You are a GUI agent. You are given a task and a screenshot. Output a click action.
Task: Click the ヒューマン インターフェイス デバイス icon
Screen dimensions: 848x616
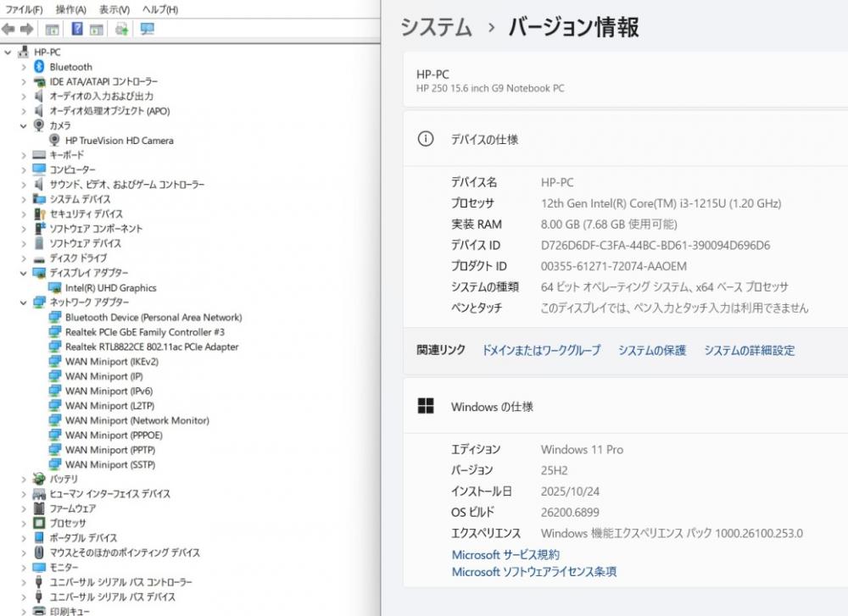39,493
